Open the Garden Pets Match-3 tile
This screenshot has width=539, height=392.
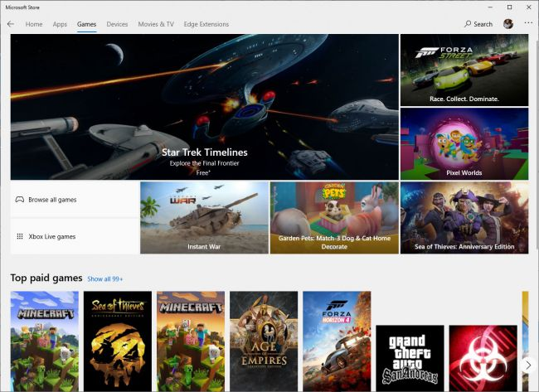(x=334, y=218)
